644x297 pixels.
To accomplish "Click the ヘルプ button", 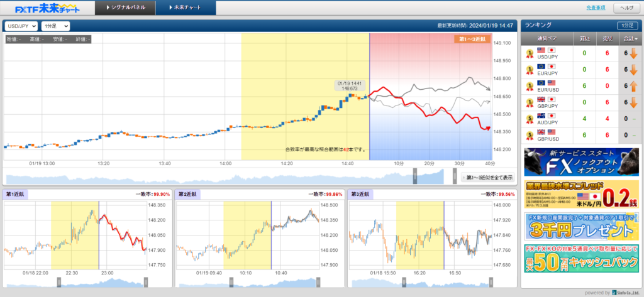I will click(x=626, y=8).
